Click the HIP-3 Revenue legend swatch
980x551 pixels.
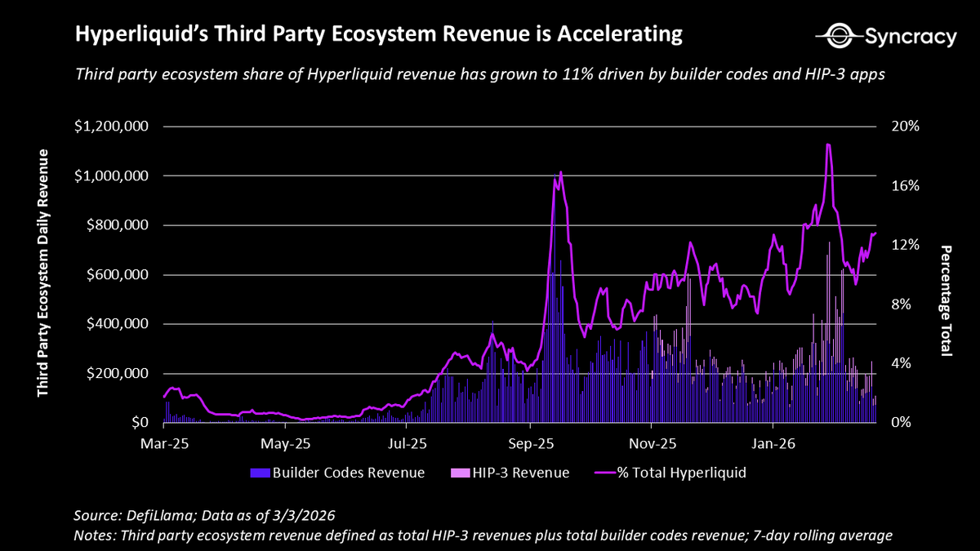(460, 473)
